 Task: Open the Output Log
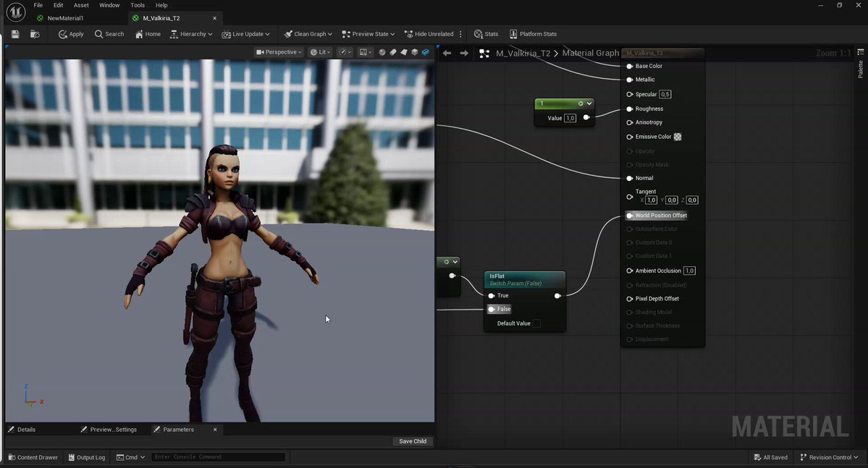coord(86,457)
